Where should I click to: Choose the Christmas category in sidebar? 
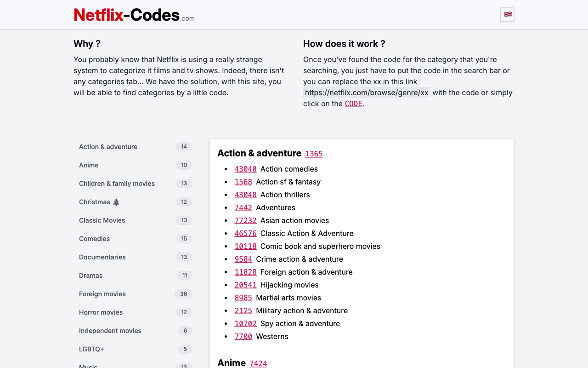[x=136, y=202]
